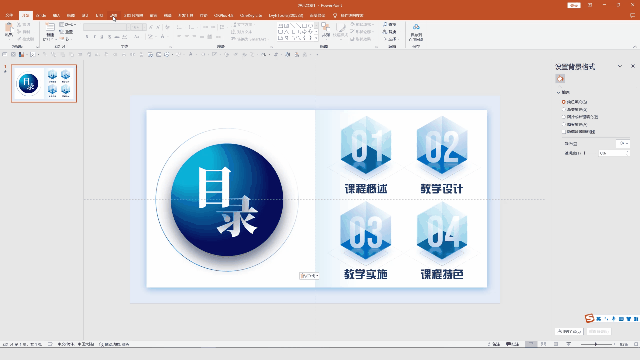The height and width of the screenshot is (360, 640).
Task: Click the increase font size icon
Action: [151, 27]
